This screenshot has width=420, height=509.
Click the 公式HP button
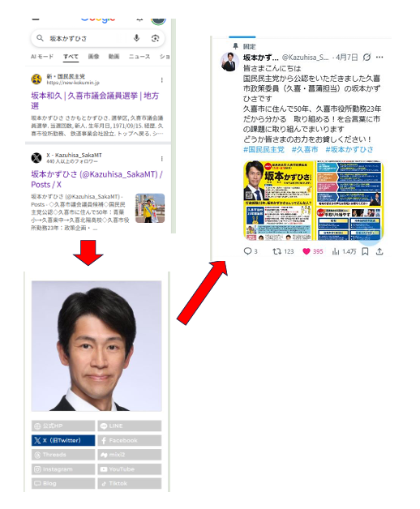click(63, 426)
